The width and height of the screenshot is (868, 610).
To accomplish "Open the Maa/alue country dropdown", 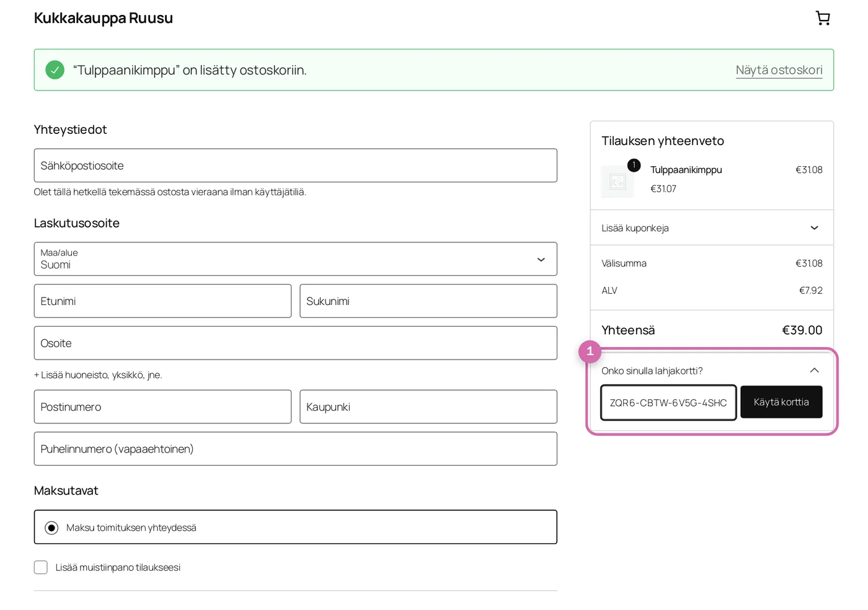I will click(296, 259).
